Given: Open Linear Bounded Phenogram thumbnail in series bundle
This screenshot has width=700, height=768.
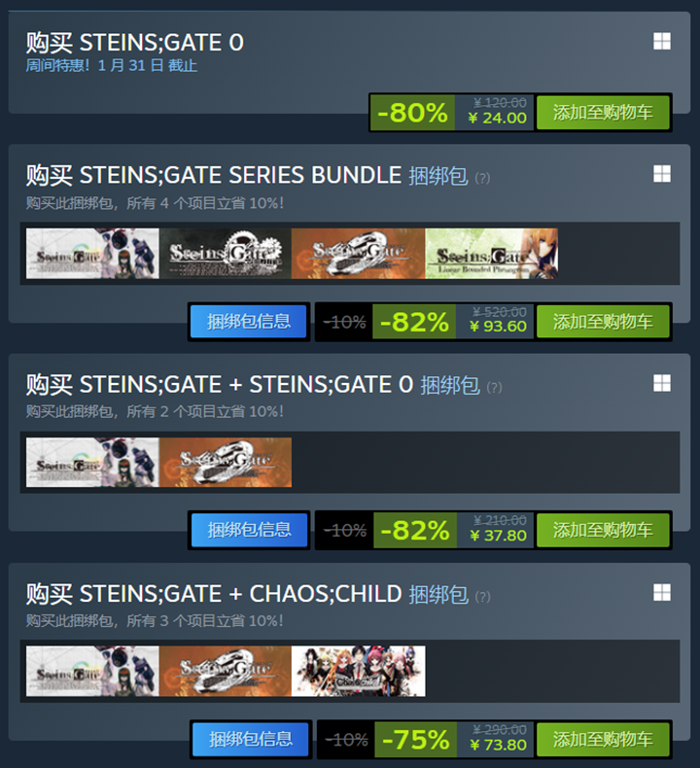Looking at the screenshot, I should coord(491,254).
